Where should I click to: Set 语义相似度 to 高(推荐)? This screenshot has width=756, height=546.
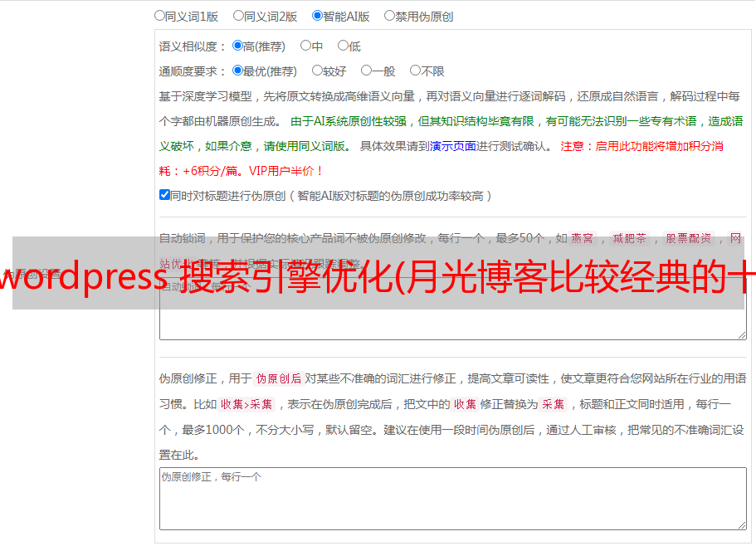tap(237, 46)
